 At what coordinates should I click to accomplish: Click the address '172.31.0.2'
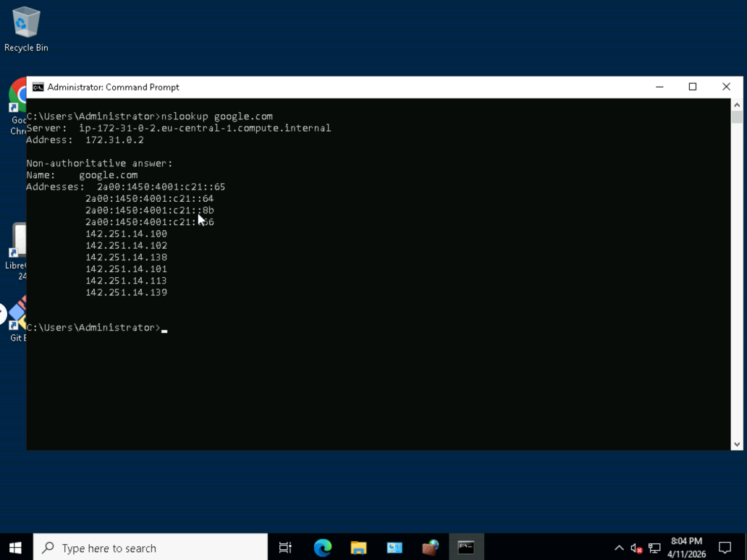114,140
